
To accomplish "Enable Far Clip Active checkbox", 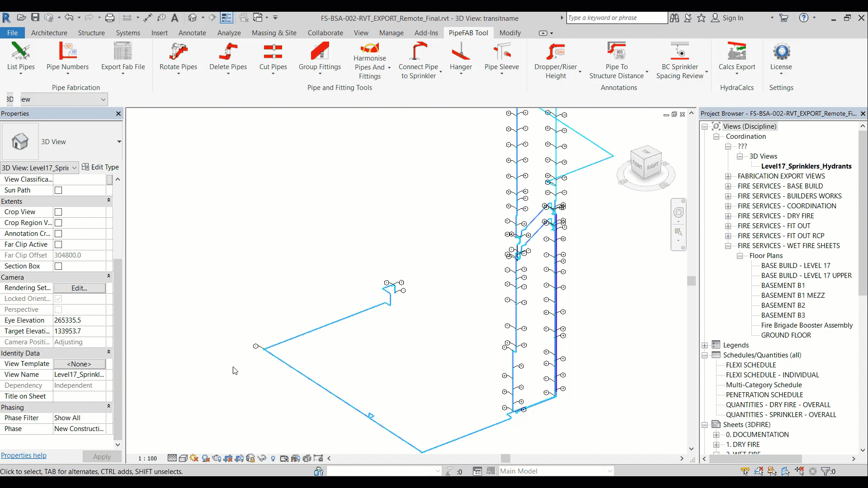I will coord(58,244).
